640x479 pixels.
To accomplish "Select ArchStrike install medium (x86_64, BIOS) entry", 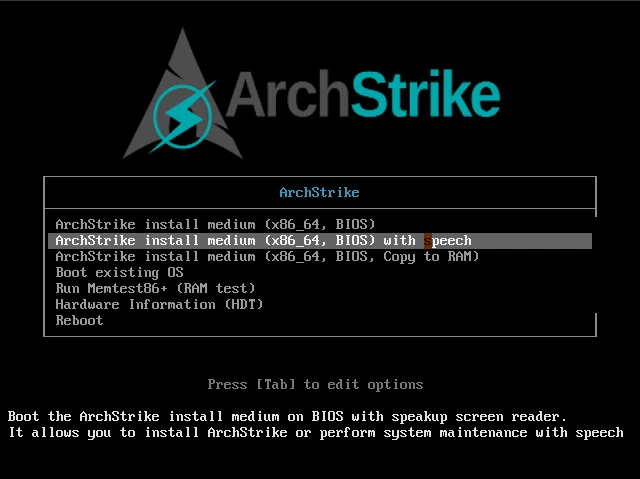I will coord(215,224).
